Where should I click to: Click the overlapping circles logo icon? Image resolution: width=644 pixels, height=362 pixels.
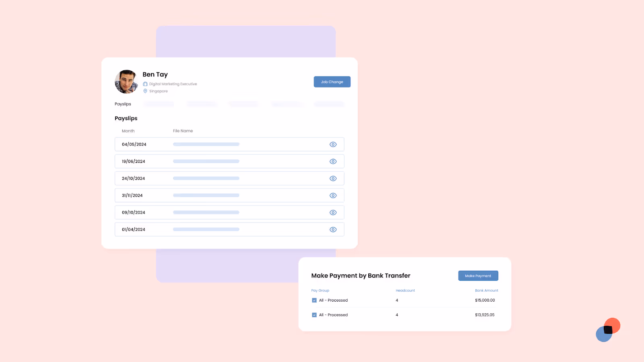(x=608, y=330)
